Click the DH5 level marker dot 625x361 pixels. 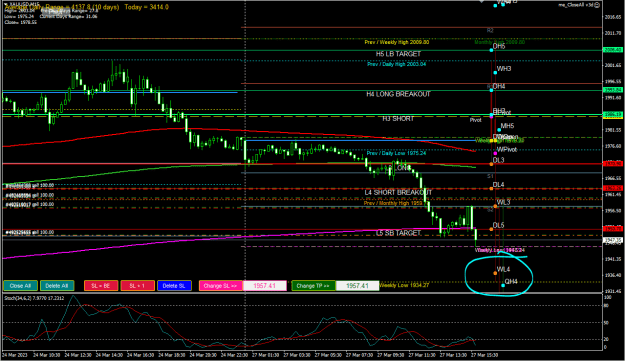491,50
